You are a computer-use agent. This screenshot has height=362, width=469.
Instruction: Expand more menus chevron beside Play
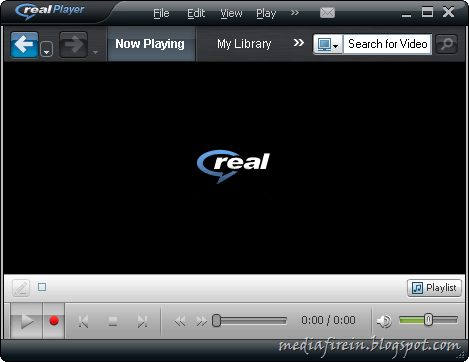pyautogui.click(x=295, y=13)
